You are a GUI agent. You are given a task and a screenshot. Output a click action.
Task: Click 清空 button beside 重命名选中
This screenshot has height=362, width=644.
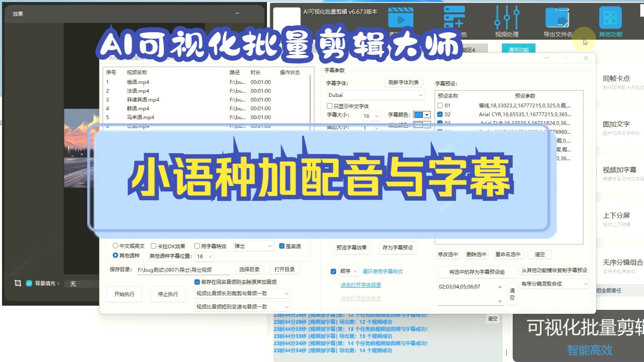click(540, 254)
